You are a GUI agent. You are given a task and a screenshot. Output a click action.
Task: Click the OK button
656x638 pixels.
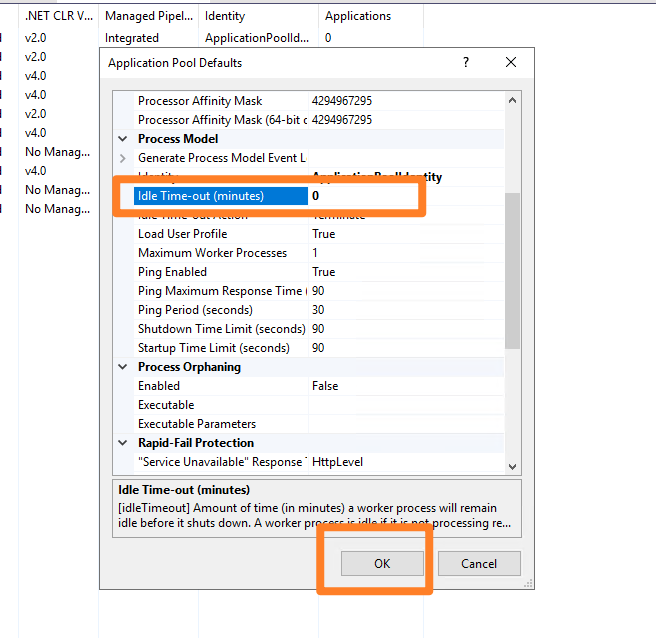coord(382,563)
